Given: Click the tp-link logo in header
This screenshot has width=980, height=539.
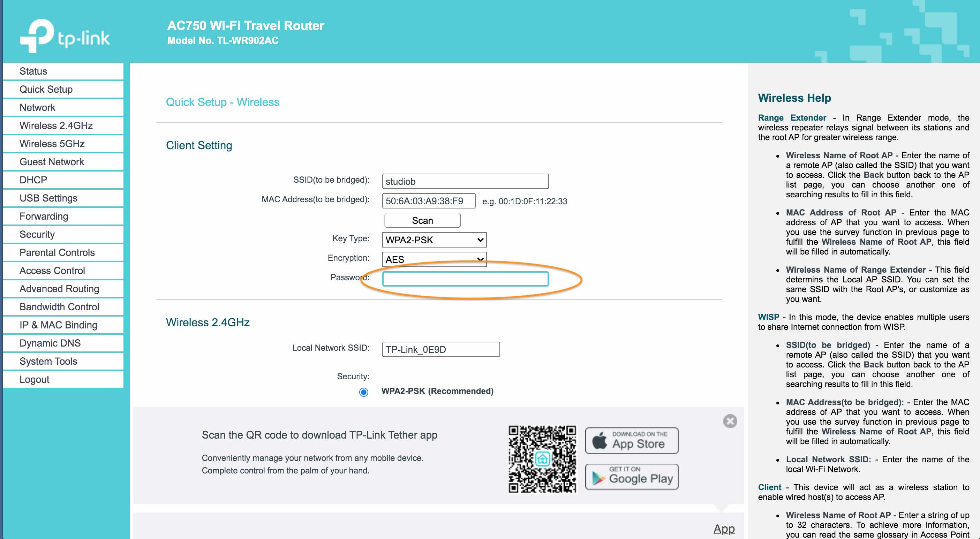Looking at the screenshot, I should point(65,36).
